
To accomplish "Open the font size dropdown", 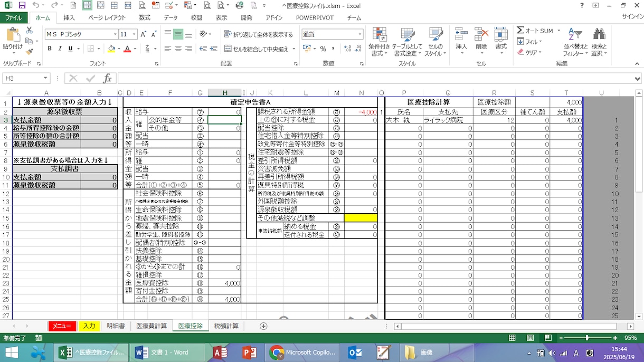I will pyautogui.click(x=134, y=34).
